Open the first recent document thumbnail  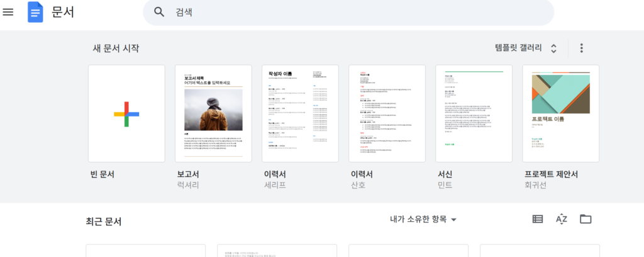pyautogui.click(x=146, y=251)
